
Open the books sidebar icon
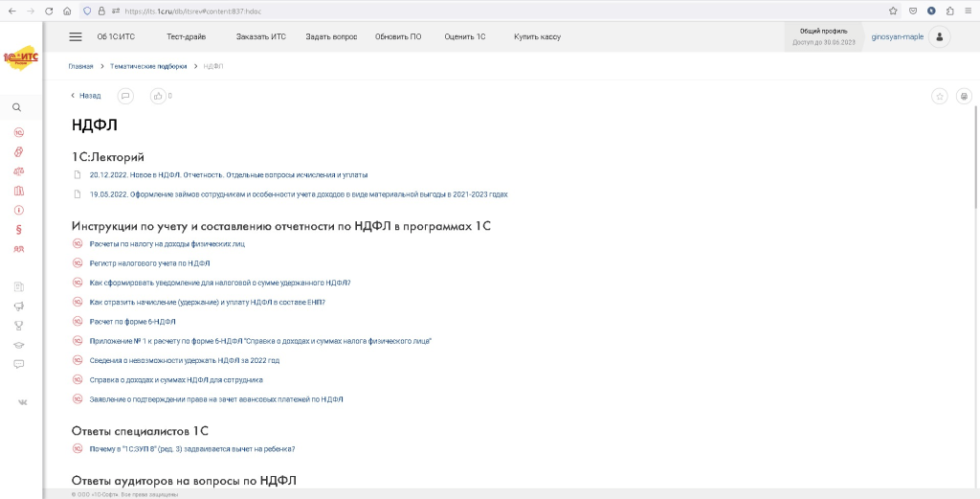[x=19, y=191]
